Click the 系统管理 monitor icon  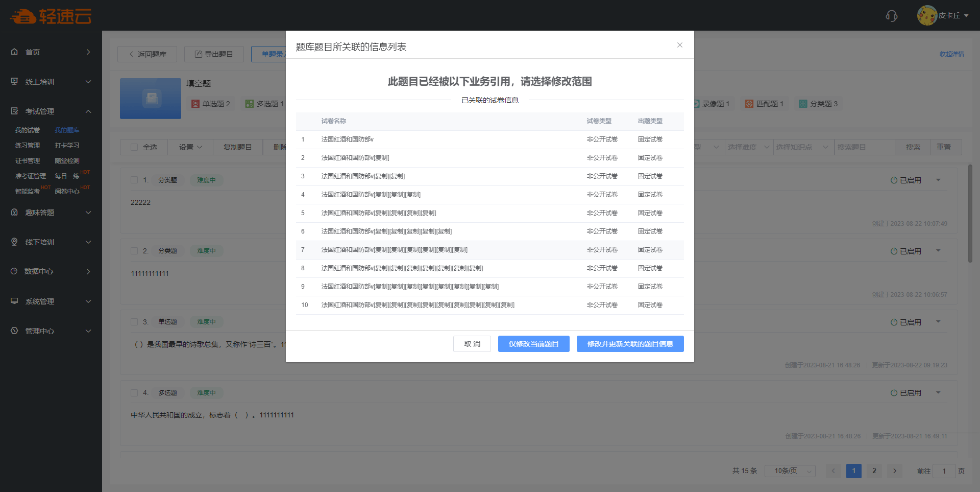[x=14, y=301]
